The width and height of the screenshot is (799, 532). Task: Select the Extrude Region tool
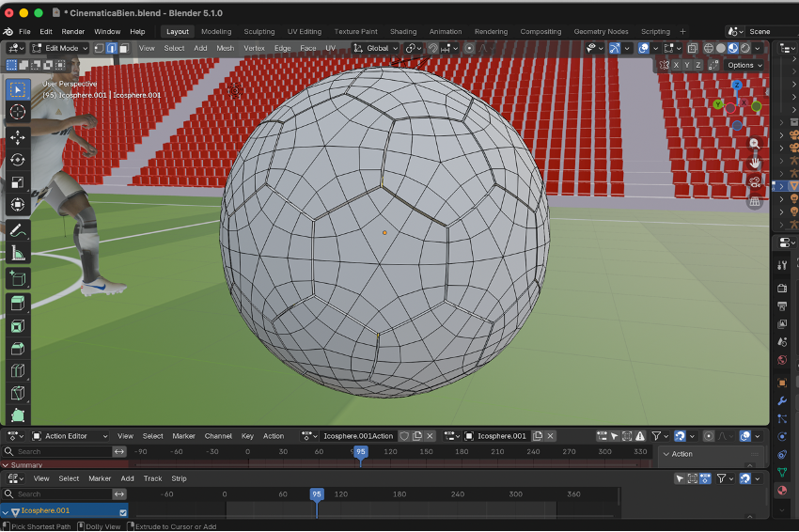tap(18, 304)
